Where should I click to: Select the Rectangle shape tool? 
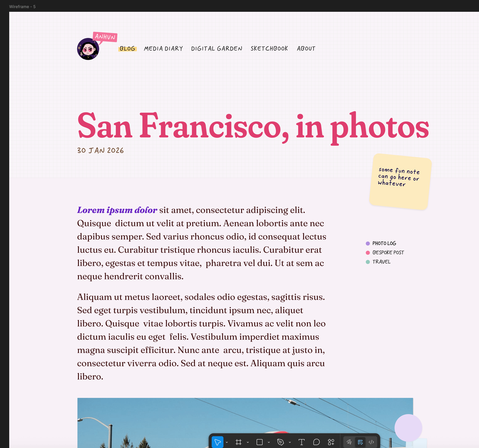pyautogui.click(x=259, y=442)
